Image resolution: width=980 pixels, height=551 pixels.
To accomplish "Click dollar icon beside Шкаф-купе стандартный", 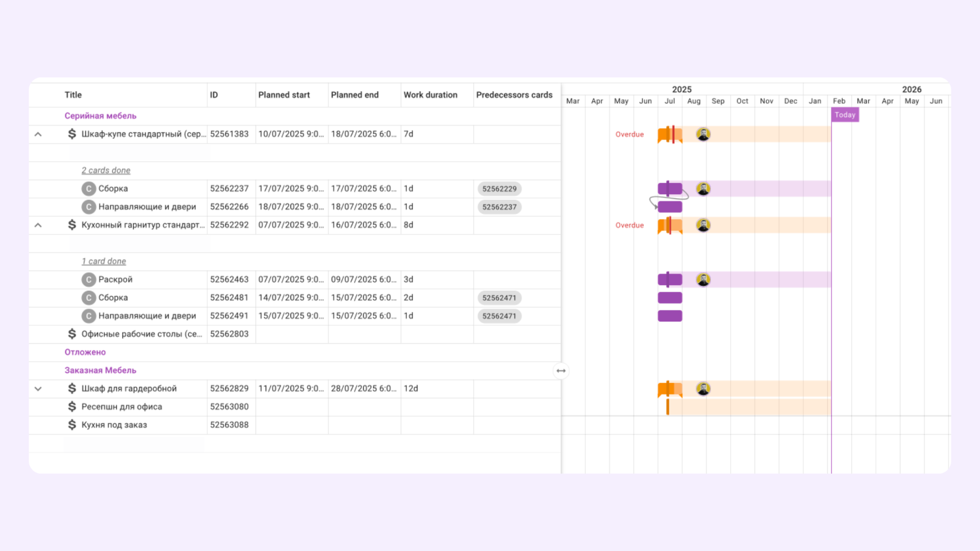I will coord(72,134).
